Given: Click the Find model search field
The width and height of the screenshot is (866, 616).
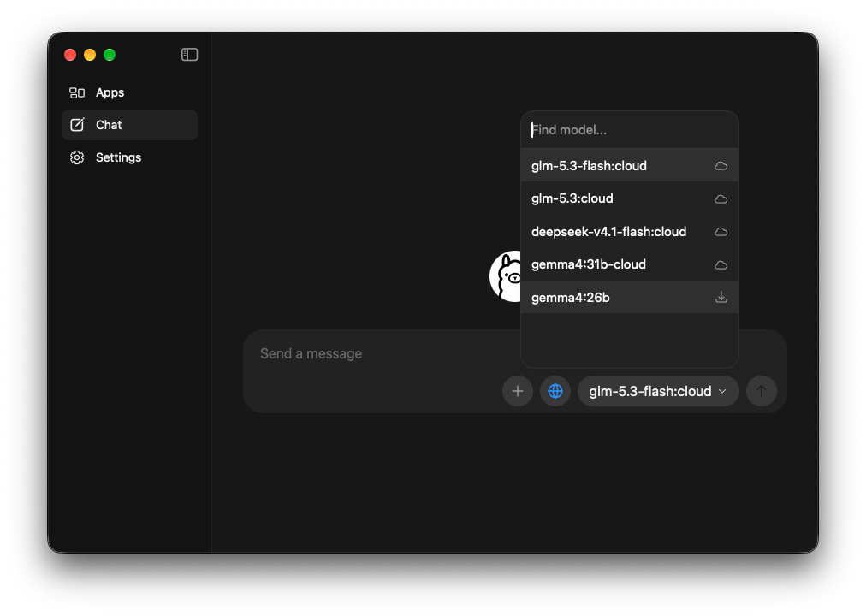Looking at the screenshot, I should tap(630, 130).
